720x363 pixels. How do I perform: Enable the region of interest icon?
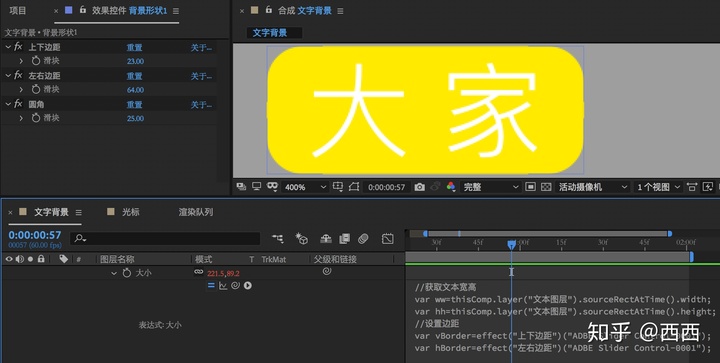pos(530,187)
